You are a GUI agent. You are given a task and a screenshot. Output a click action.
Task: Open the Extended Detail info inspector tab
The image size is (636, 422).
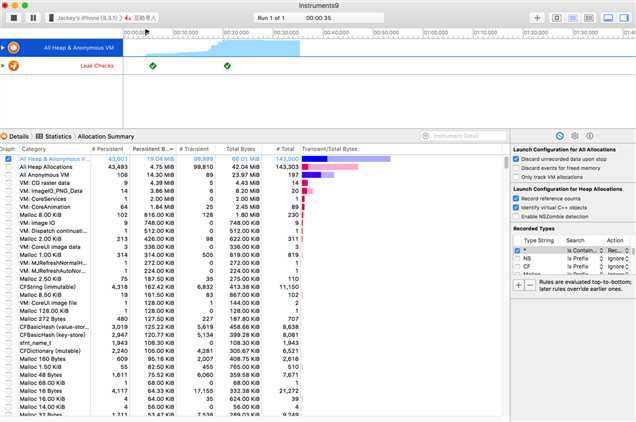[590, 136]
